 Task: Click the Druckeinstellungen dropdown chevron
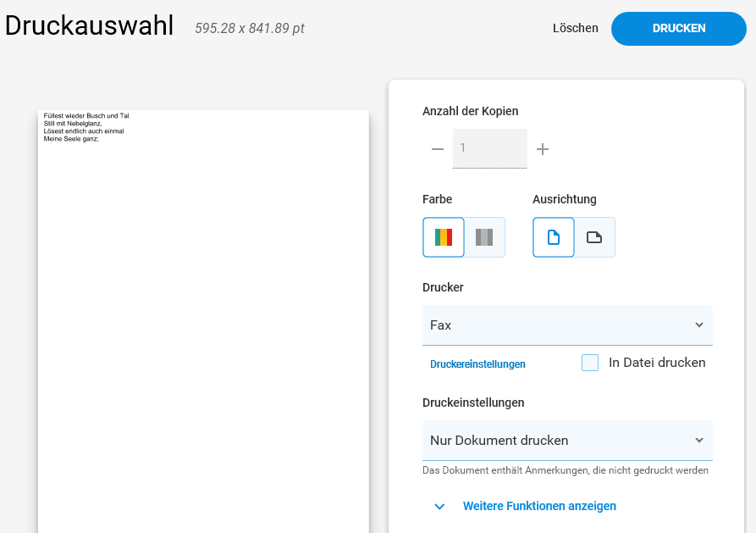[x=699, y=441]
